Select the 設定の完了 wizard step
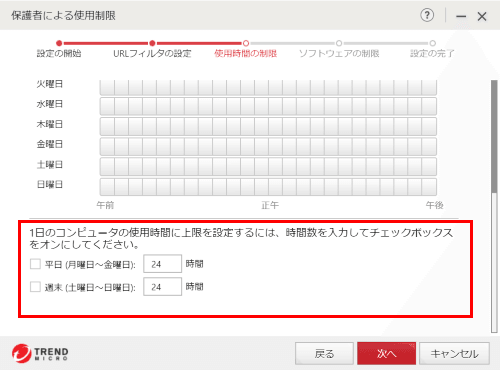500x370 pixels. [432, 49]
